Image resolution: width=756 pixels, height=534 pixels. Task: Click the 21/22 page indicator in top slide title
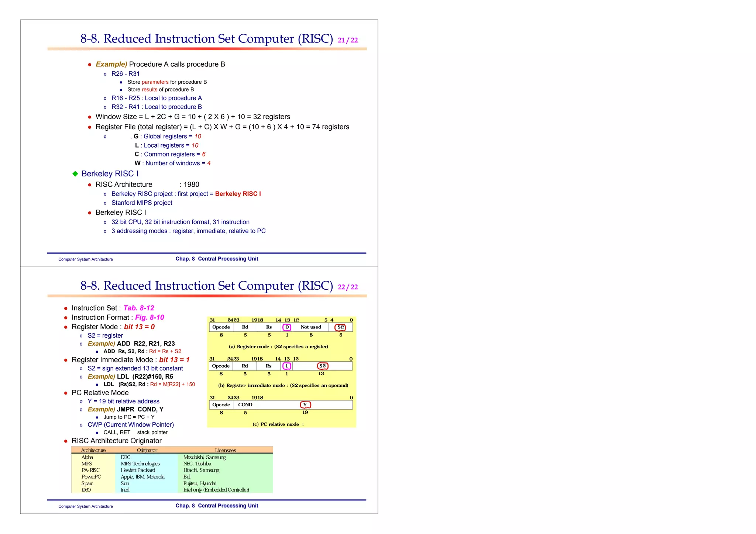tap(348, 40)
